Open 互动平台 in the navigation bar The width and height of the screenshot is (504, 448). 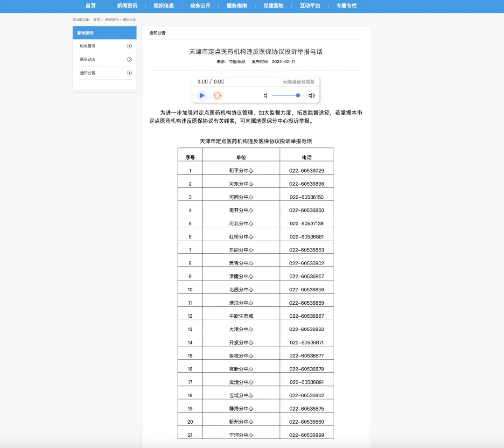[310, 6]
